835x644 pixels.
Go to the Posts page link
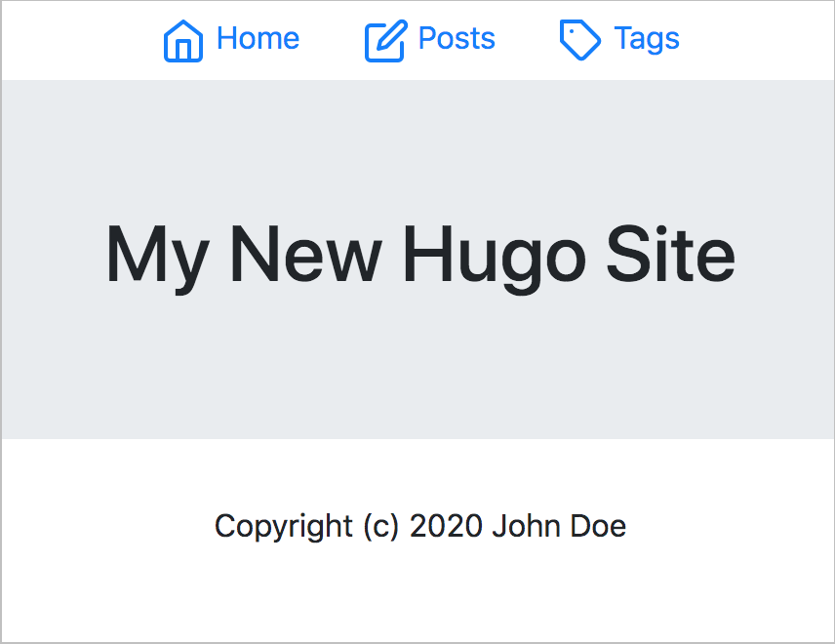[457, 39]
